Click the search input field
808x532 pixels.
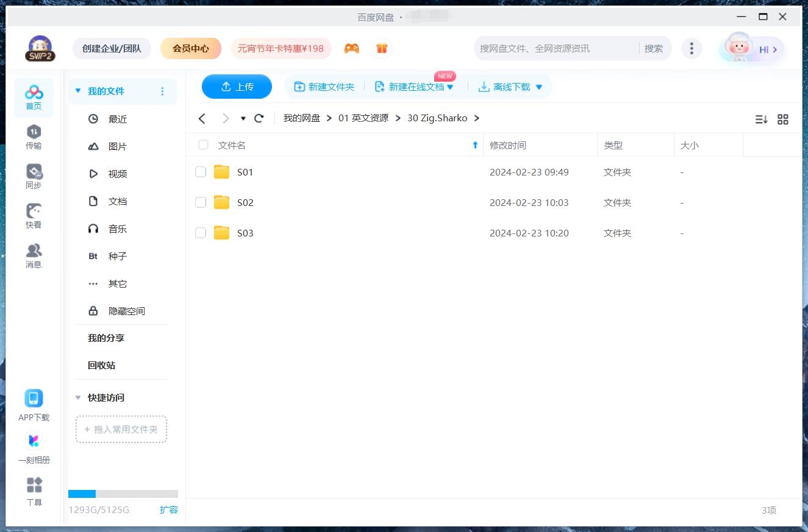point(555,48)
